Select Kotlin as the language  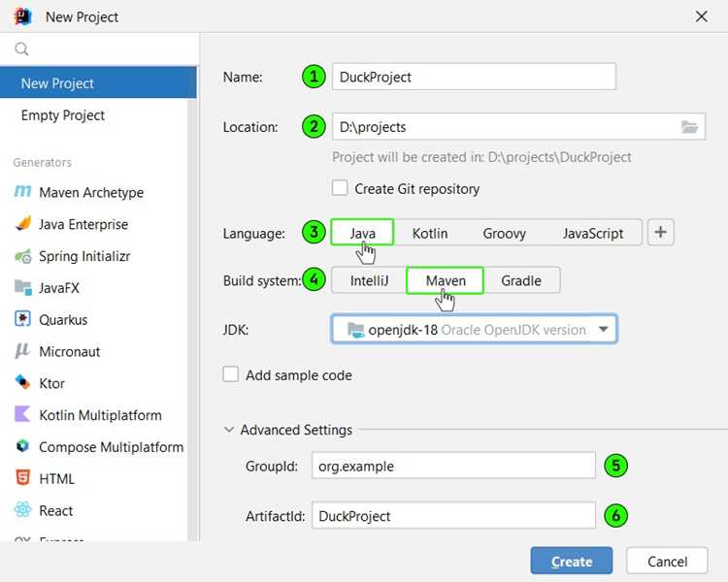click(430, 233)
